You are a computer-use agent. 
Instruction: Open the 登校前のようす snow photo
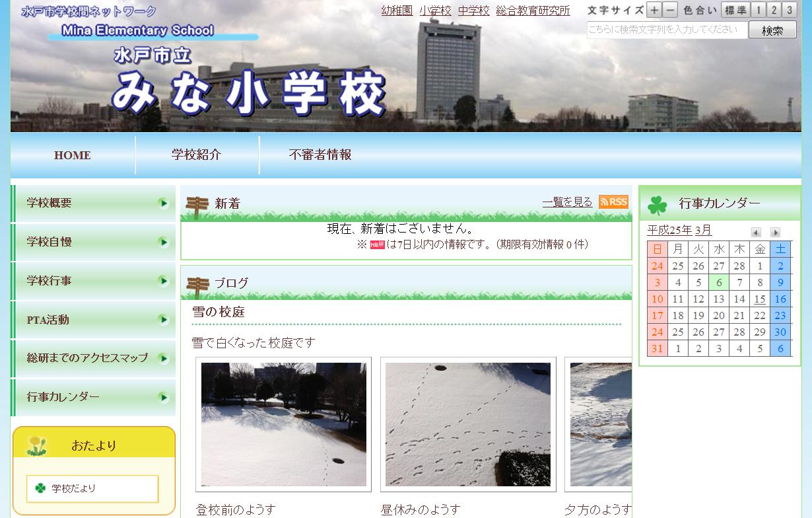(x=284, y=424)
